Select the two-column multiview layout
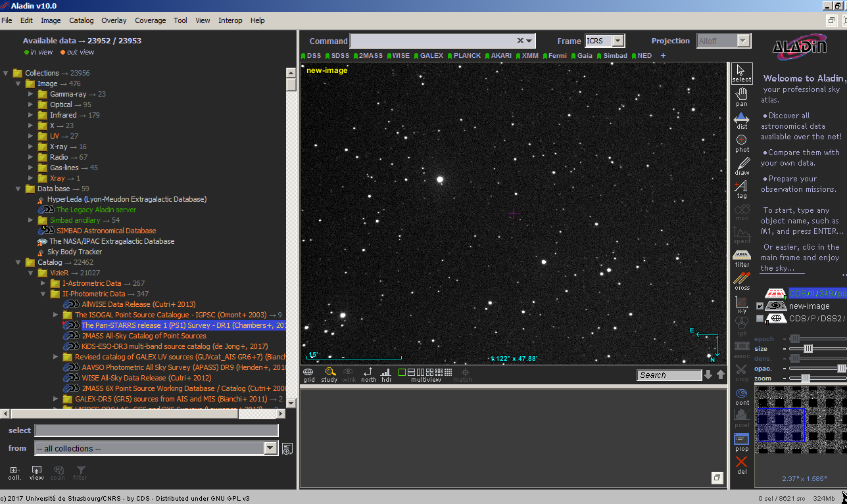Image resolution: width=847 pixels, height=504 pixels. pyautogui.click(x=421, y=372)
